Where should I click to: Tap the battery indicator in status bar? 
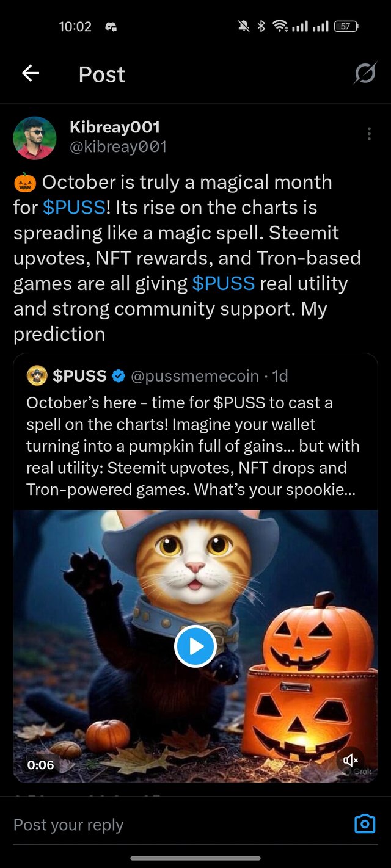click(x=346, y=26)
